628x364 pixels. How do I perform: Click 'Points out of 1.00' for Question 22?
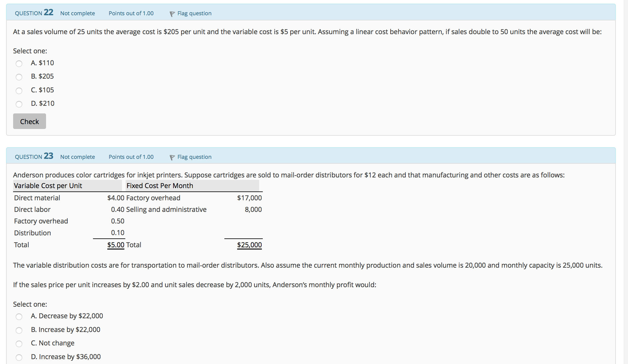[131, 13]
